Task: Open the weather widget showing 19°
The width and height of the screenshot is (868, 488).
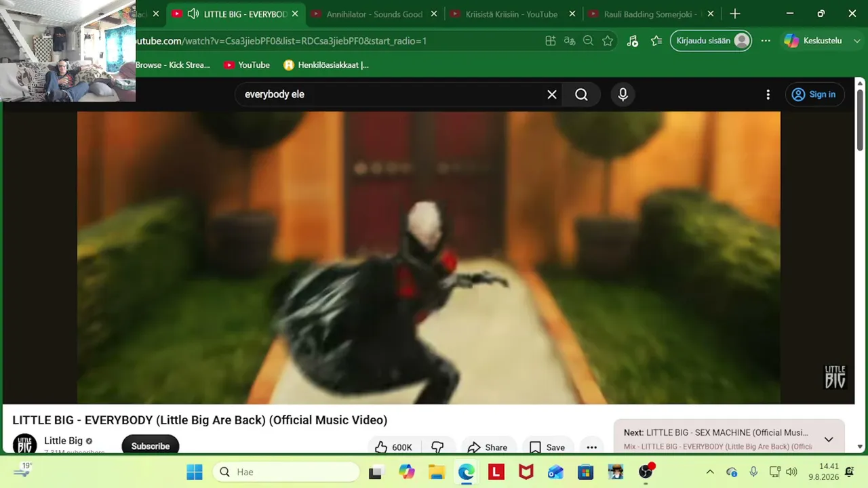Action: (23, 471)
